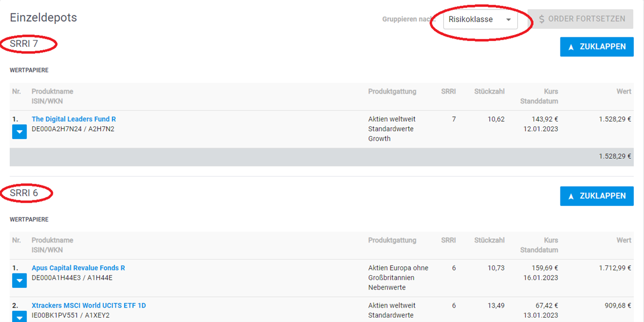The width and height of the screenshot is (644, 322).
Task: Click the SRRI 7 total row value 1.528,29 €
Action: [615, 156]
